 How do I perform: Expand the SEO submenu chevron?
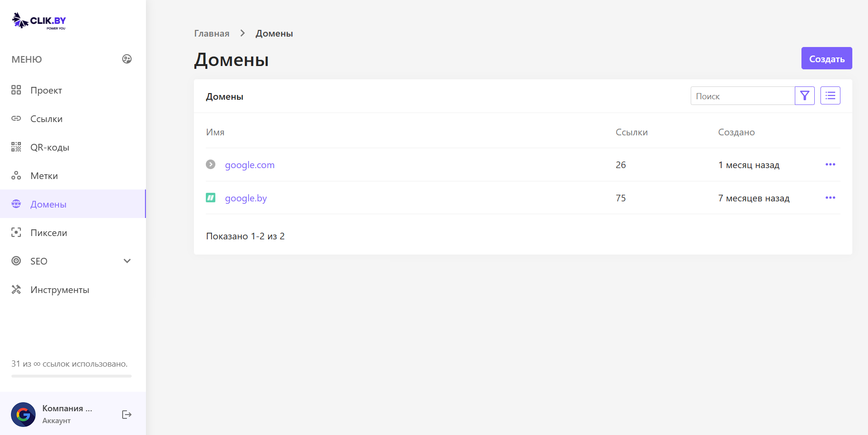tap(127, 261)
